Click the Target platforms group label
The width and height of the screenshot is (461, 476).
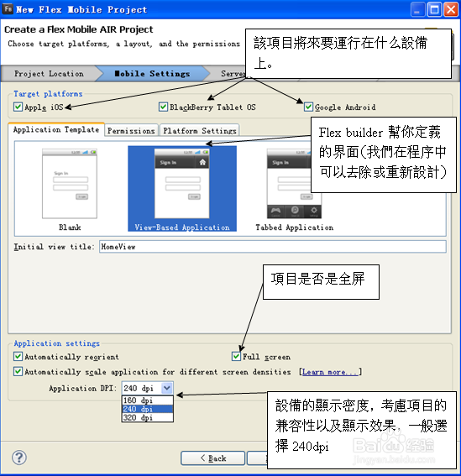click(48, 94)
